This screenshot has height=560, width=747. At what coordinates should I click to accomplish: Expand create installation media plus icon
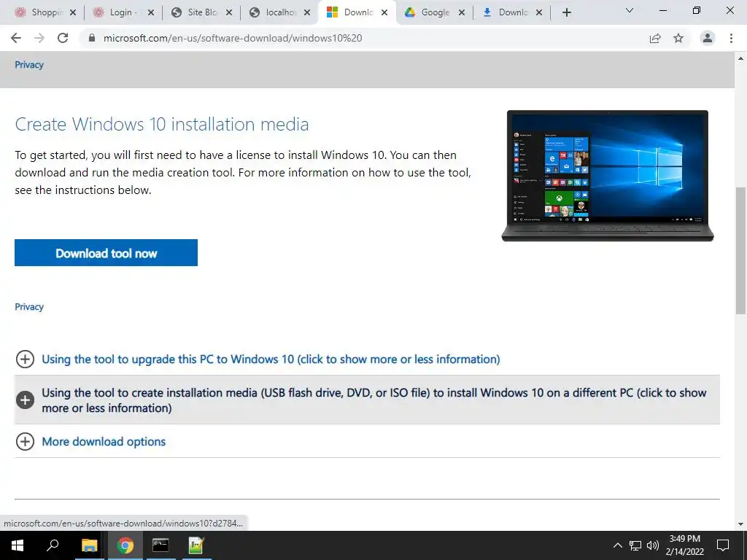25,400
